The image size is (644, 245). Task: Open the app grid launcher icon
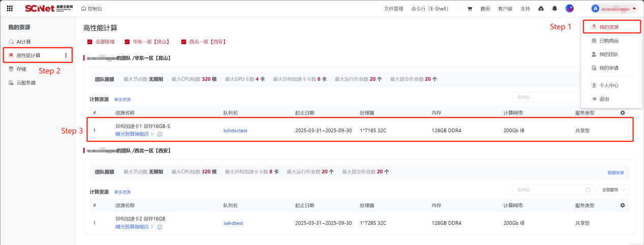pyautogui.click(x=10, y=9)
